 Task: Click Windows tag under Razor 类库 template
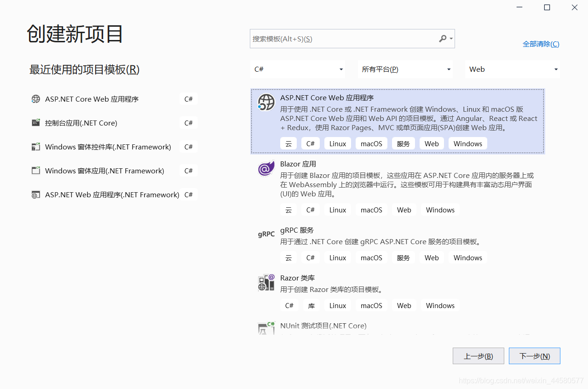[x=440, y=305]
